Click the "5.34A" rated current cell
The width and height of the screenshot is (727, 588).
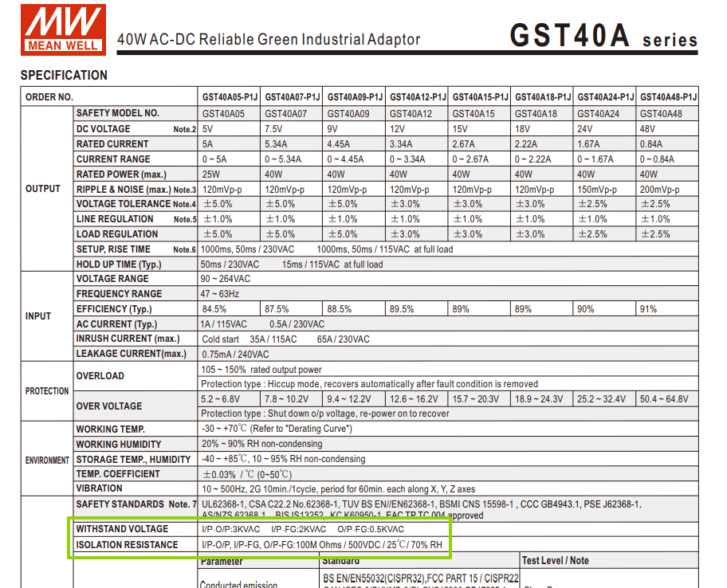point(276,144)
